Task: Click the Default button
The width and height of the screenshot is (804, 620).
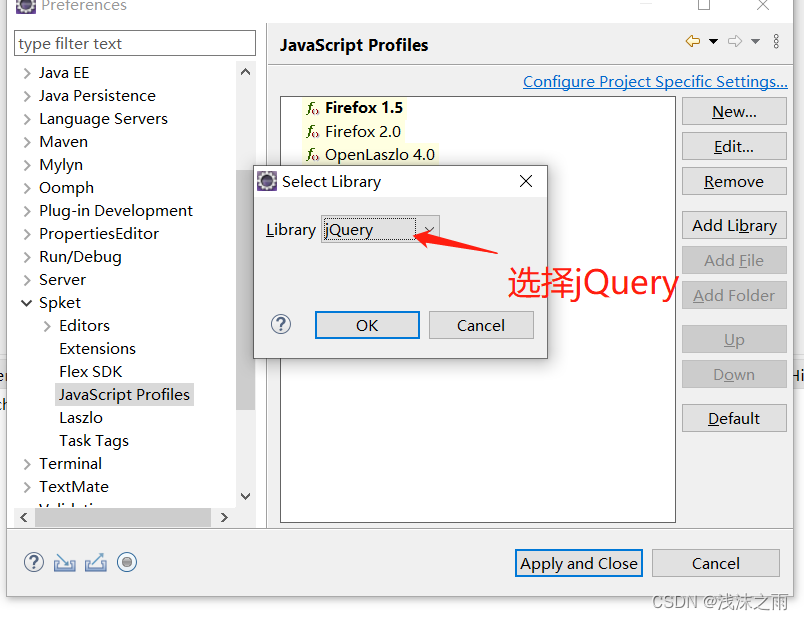Action: click(x=734, y=418)
